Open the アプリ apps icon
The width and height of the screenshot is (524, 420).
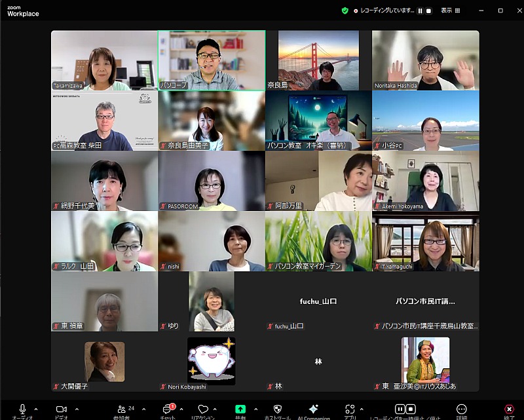(350, 410)
